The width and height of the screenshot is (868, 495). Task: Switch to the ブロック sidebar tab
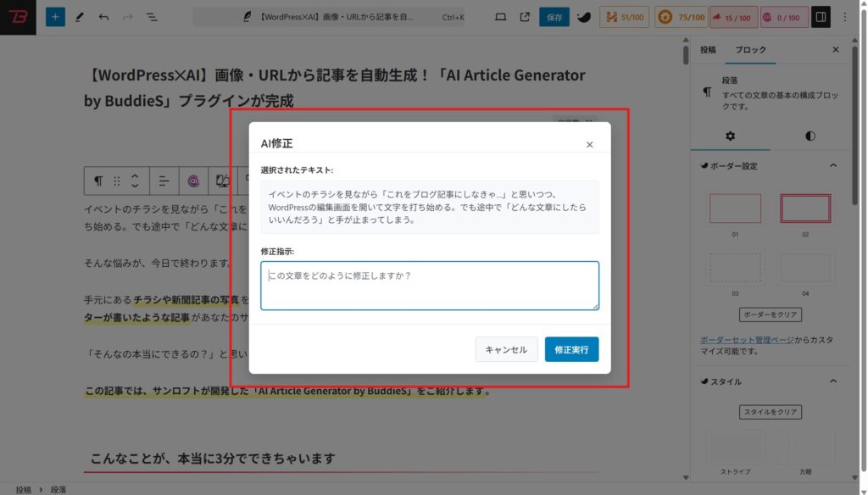click(x=751, y=50)
